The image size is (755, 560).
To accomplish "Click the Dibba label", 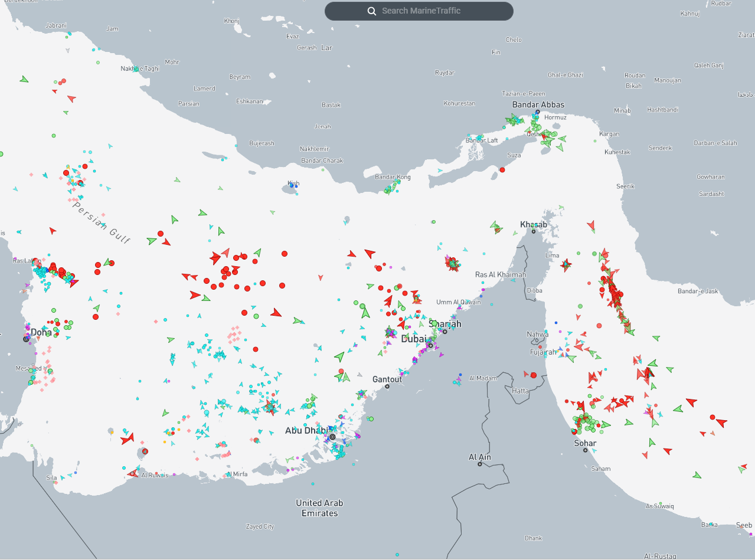I will (534, 290).
